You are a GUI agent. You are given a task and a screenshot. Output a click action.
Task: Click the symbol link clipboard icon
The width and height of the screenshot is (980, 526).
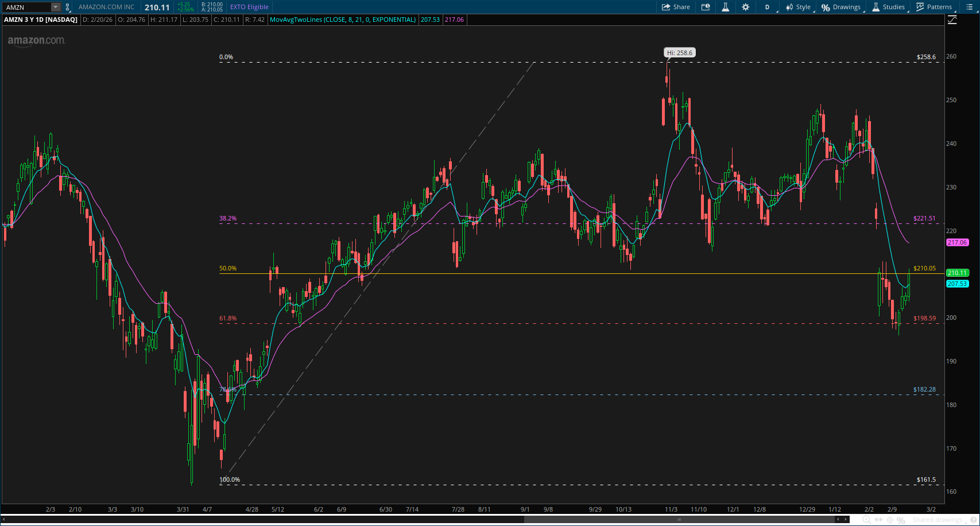[68, 7]
